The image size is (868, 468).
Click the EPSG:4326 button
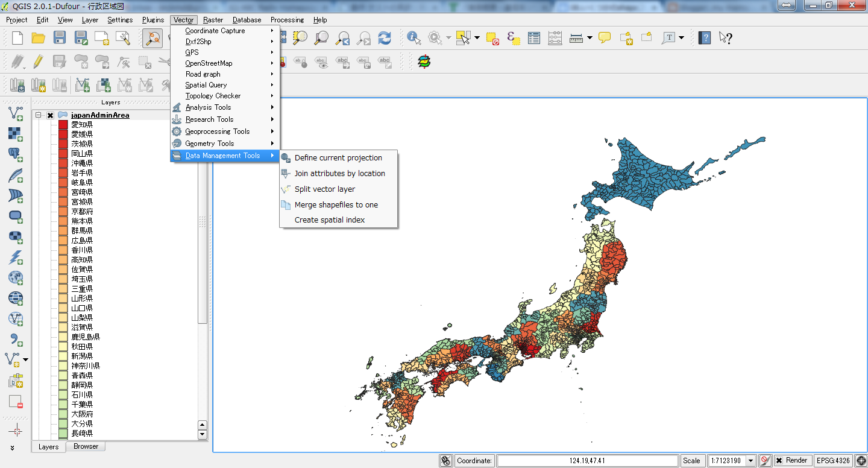pos(833,461)
